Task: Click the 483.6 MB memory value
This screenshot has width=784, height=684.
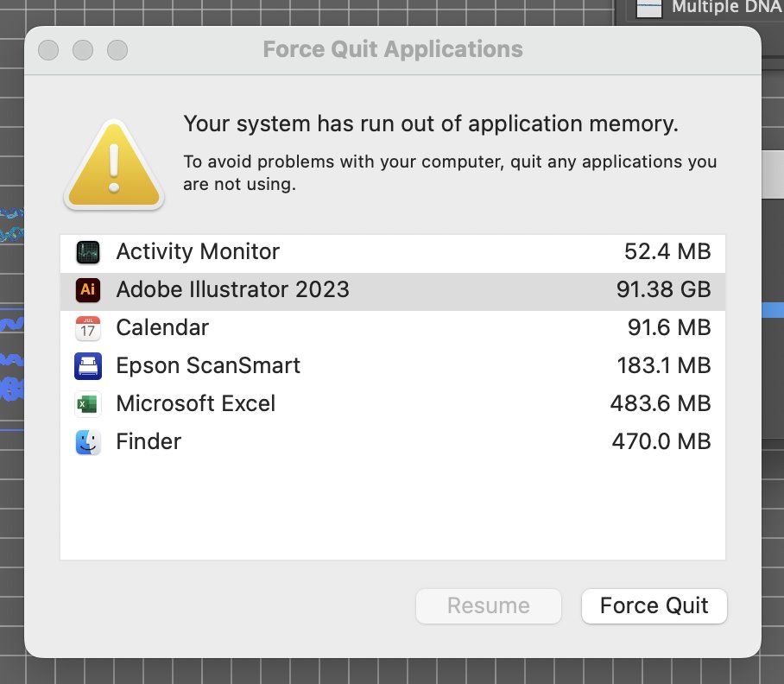Action: click(661, 403)
